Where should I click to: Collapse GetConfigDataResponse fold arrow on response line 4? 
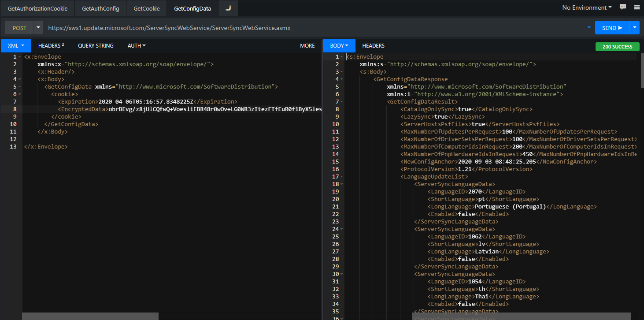coord(342,79)
